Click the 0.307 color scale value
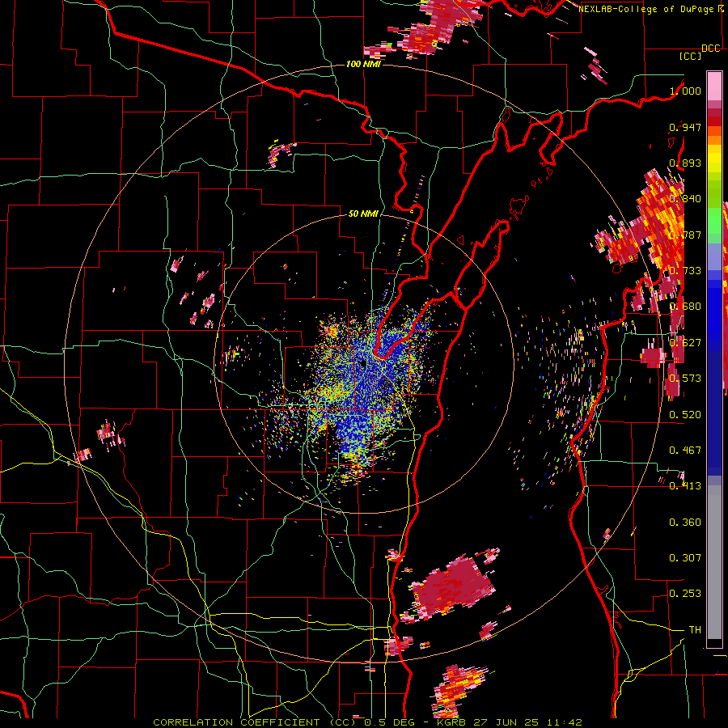Image resolution: width=728 pixels, height=728 pixels. (685, 558)
